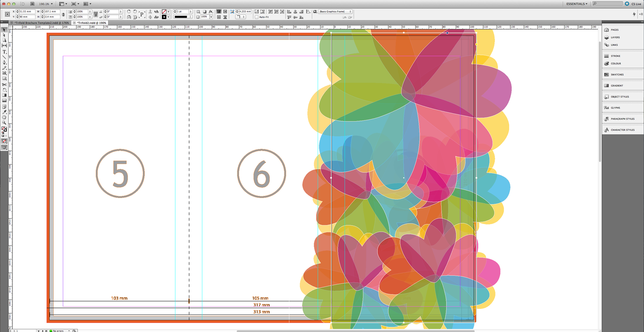Select the Line tool
644x332 pixels.
(x=4, y=58)
